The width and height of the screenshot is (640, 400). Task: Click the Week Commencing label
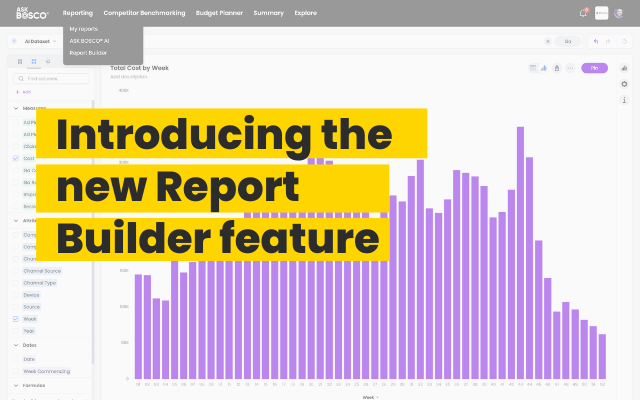click(x=47, y=371)
